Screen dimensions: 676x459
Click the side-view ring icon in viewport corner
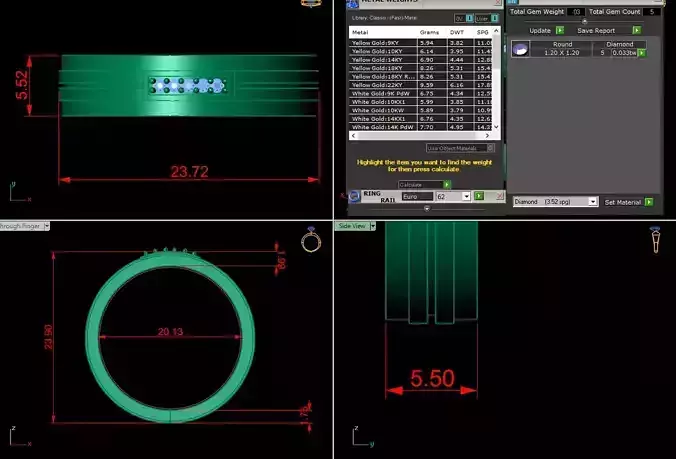655,240
